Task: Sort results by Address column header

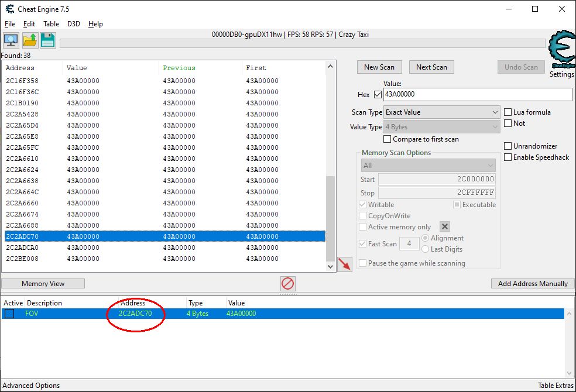Action: coord(32,68)
